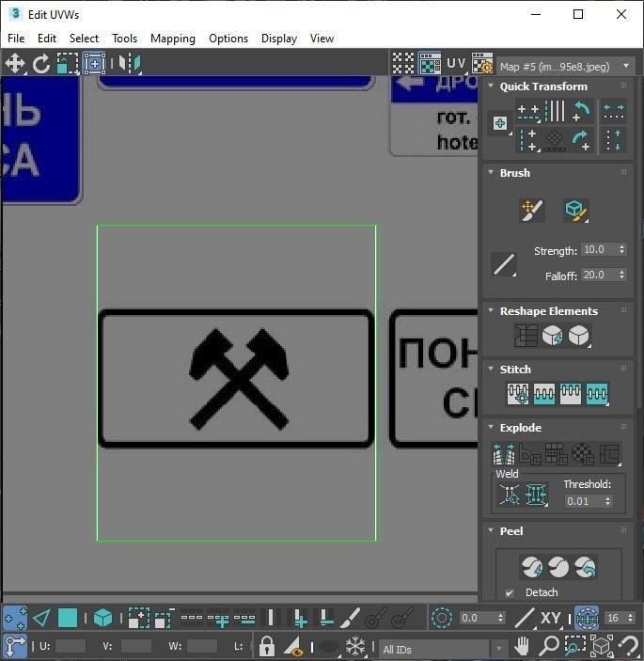Toggle the soft selection circle icon
The height and width of the screenshot is (661, 644).
[x=442, y=618]
